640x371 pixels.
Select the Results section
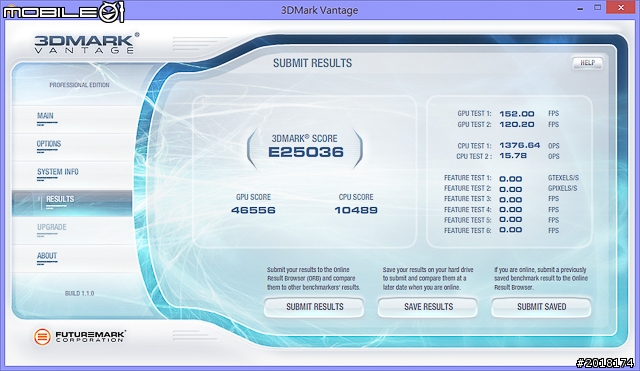72,203
